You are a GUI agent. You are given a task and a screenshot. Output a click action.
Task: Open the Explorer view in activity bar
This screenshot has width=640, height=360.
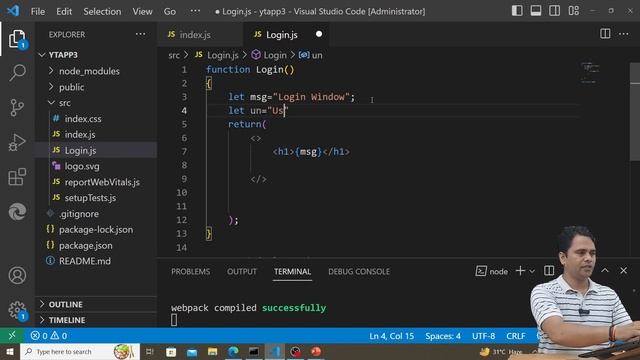(17, 39)
